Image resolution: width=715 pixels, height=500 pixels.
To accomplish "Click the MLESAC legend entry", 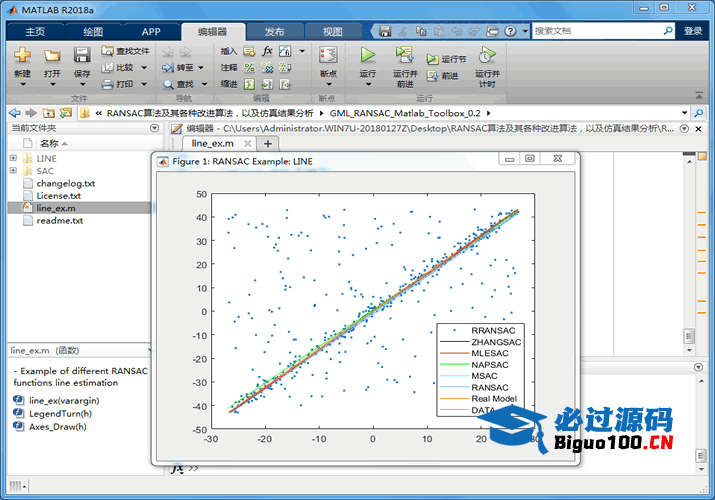I will (490, 353).
